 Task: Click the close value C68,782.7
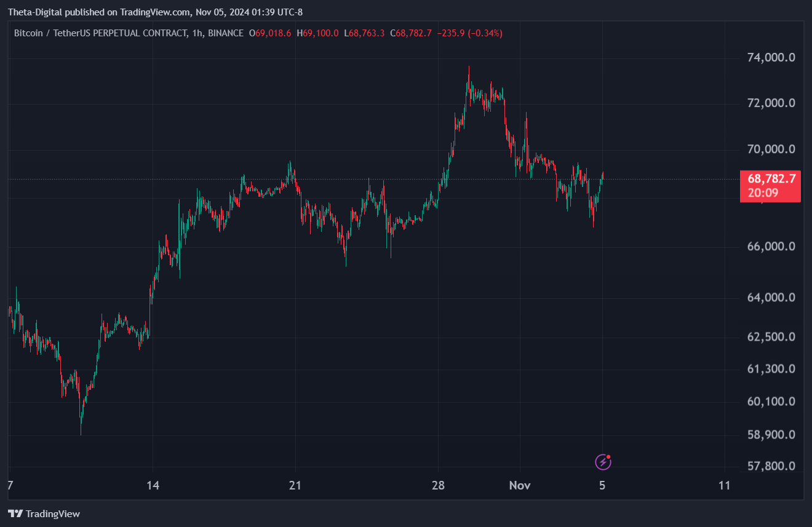(411, 33)
